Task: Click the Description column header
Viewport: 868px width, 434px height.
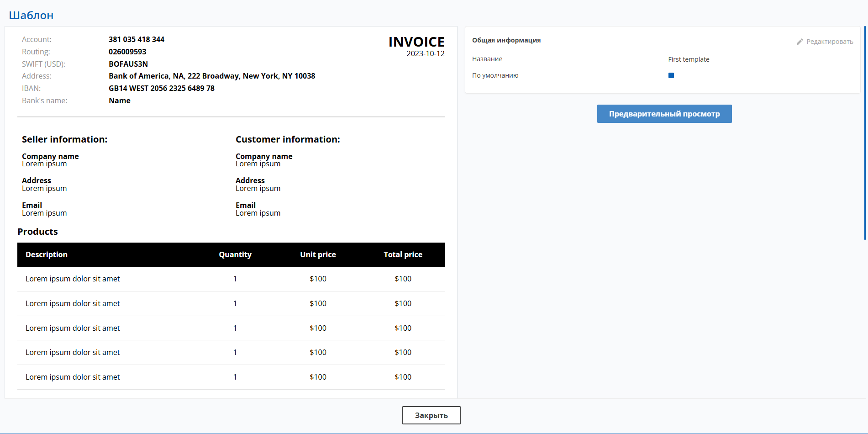Action: 47,254
